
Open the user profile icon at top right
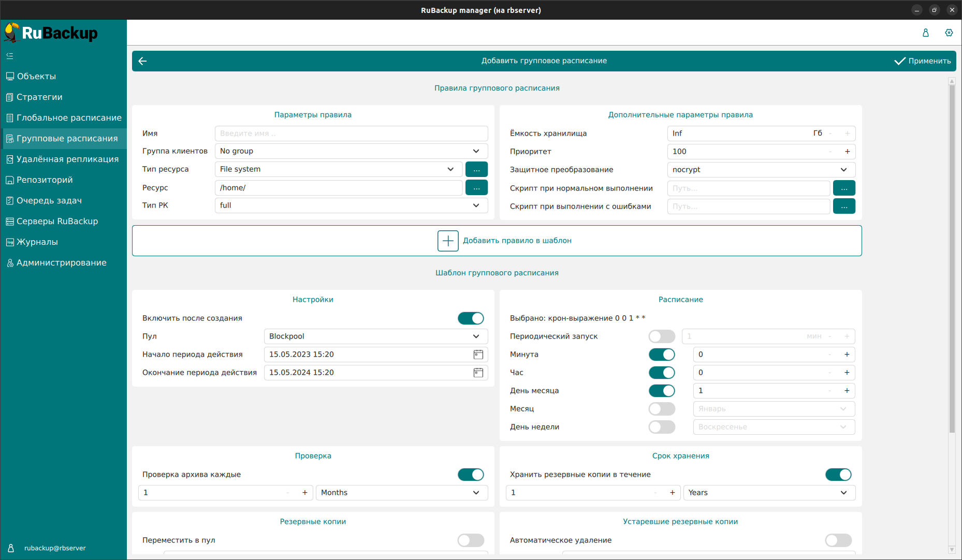[x=925, y=33]
